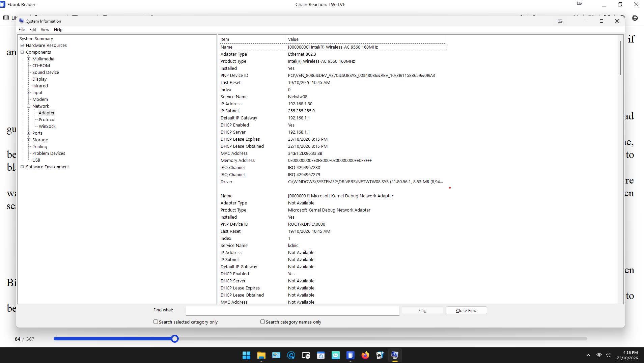Collapse the Network node
Image resolution: width=644 pixels, height=363 pixels.
click(29, 106)
